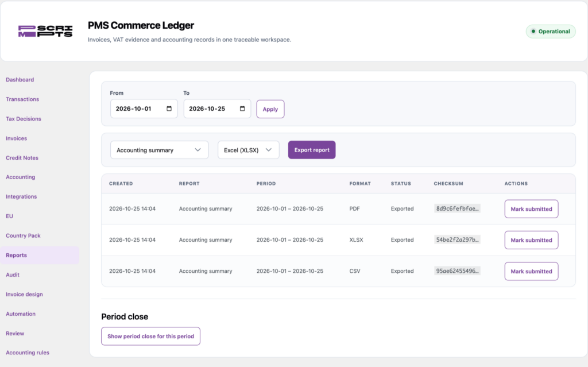The width and height of the screenshot is (588, 367).
Task: Click the XLSX format cell
Action: click(x=356, y=240)
